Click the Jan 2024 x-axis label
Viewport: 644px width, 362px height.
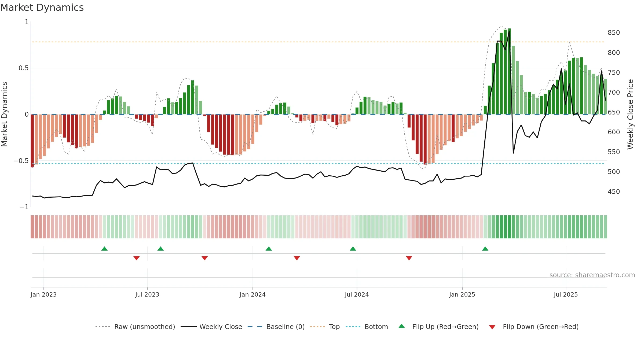[253, 294]
